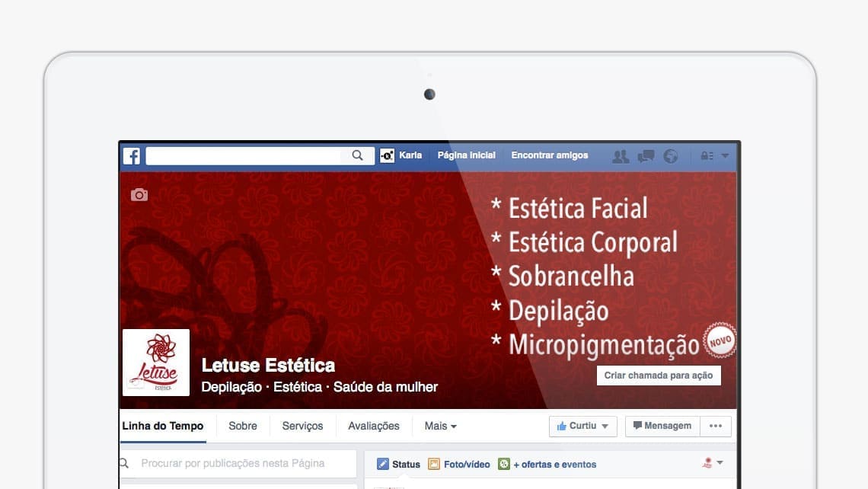The height and width of the screenshot is (489, 868).
Task: Click Letuse Estética page name
Action: [268, 366]
